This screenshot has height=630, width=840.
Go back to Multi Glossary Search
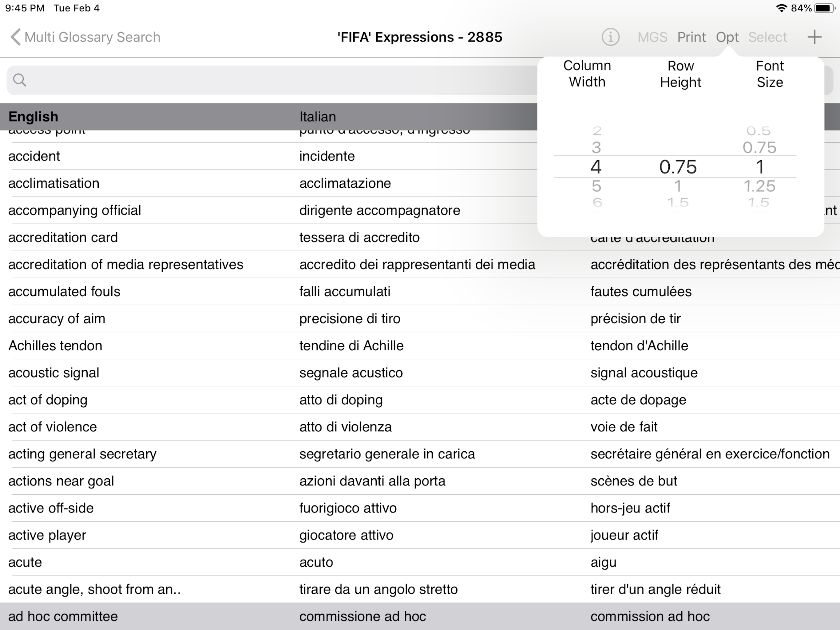click(85, 37)
